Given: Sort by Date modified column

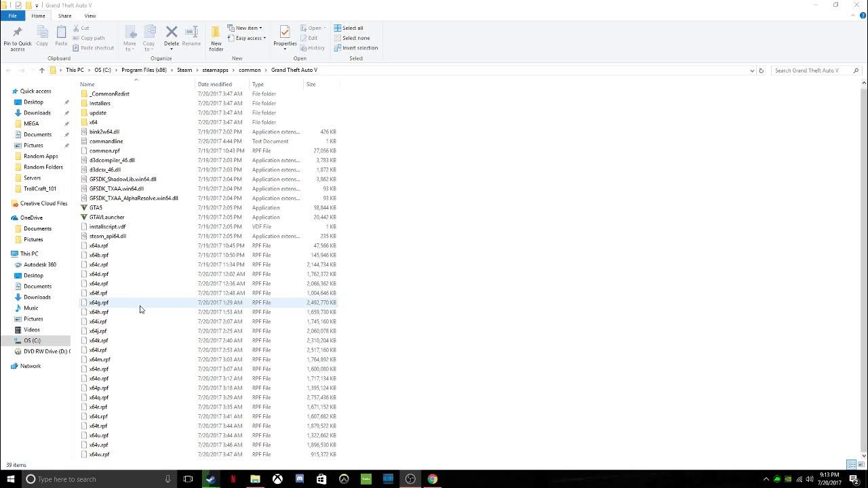Looking at the screenshot, I should (222, 84).
